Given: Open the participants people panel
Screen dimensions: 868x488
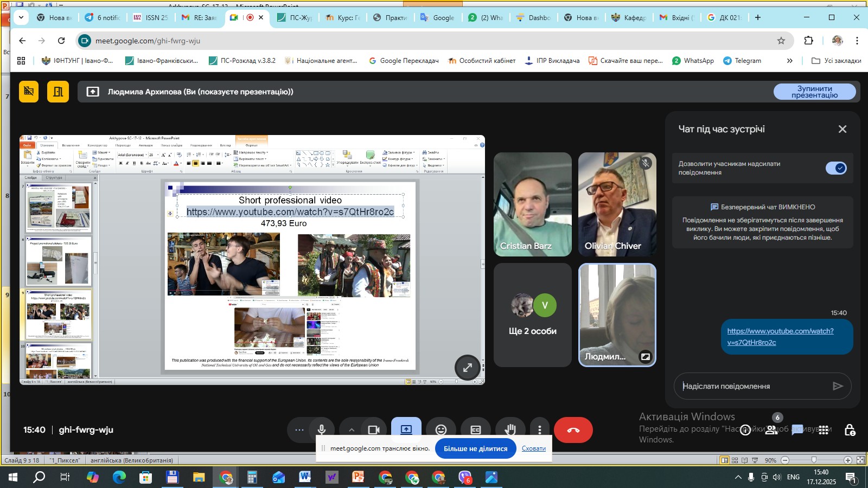Looking at the screenshot, I should point(771,429).
